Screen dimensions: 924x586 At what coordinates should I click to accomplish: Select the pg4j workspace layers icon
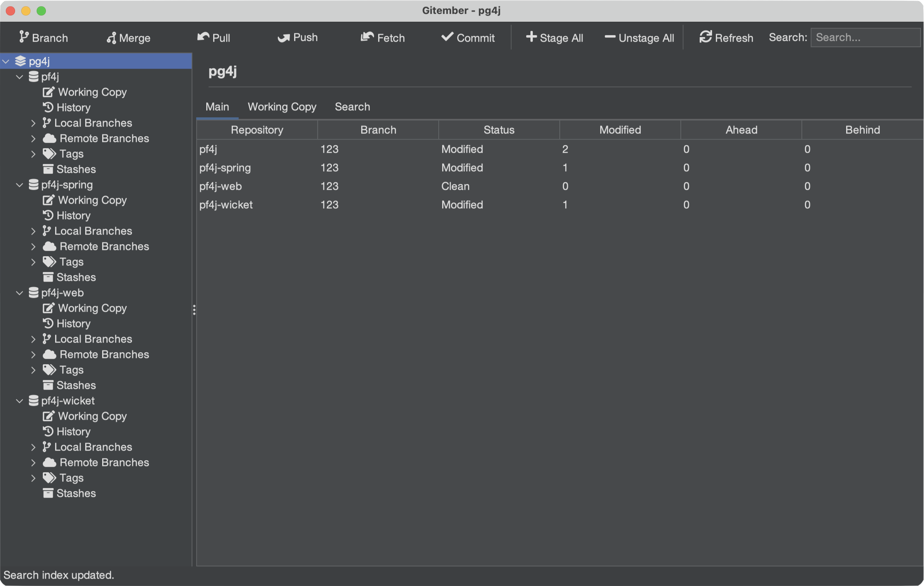(20, 61)
